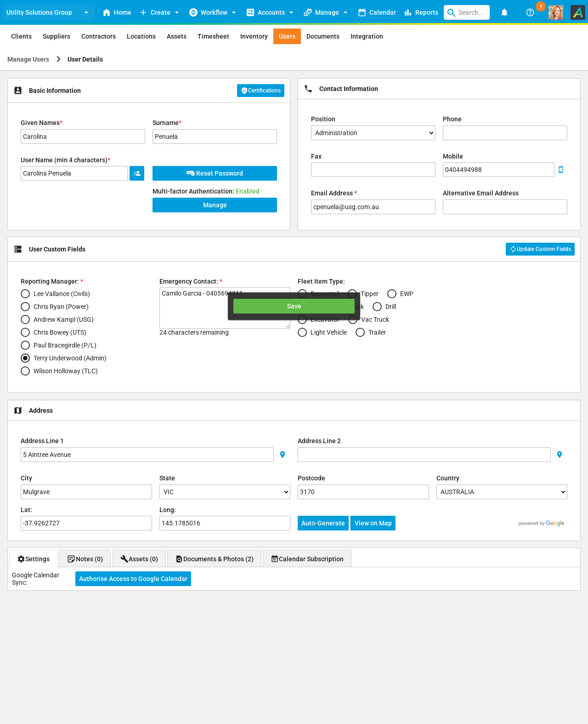Screen dimensions: 588x724
Task: Open the Timesheet menu item
Action: (213, 36)
